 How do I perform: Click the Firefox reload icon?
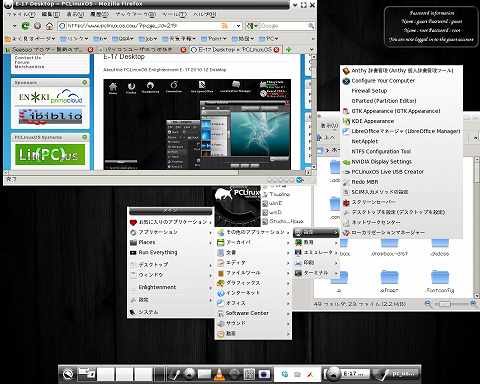25,26
